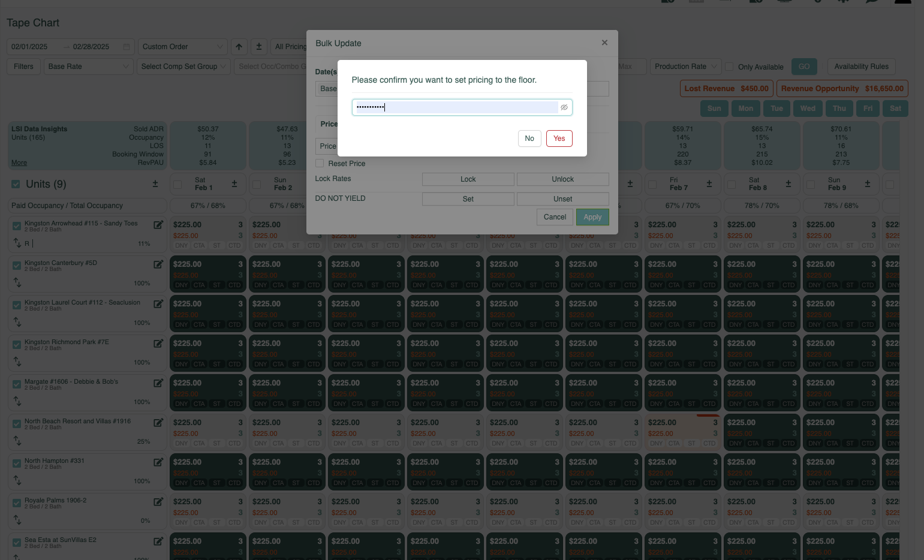Toggle Only Available checkbox
Viewport: 924px width, 560px height.
(729, 67)
